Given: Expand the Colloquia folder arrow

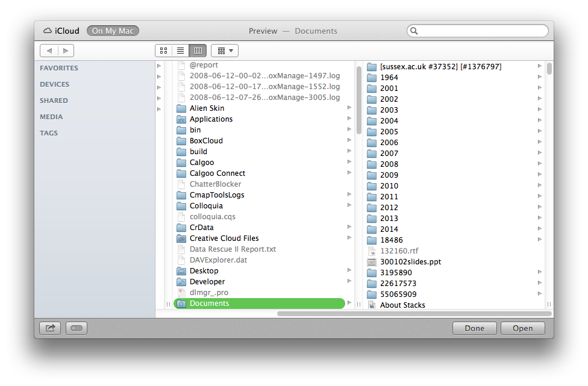Looking at the screenshot, I should [349, 205].
